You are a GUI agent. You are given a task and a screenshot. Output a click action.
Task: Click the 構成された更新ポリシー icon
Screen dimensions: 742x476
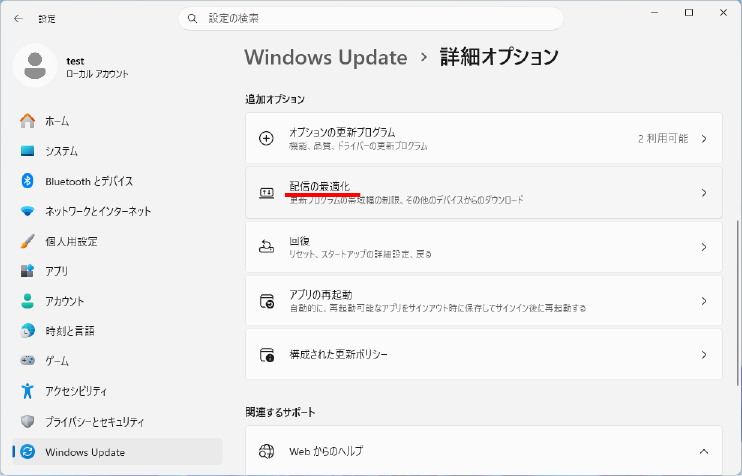tap(267, 354)
